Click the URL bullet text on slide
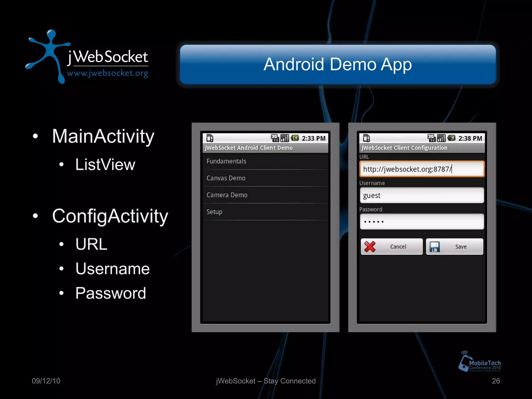 (91, 244)
